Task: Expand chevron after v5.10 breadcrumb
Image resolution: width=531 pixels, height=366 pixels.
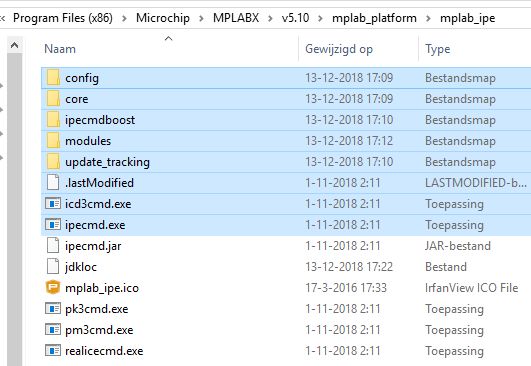Action: (x=320, y=18)
